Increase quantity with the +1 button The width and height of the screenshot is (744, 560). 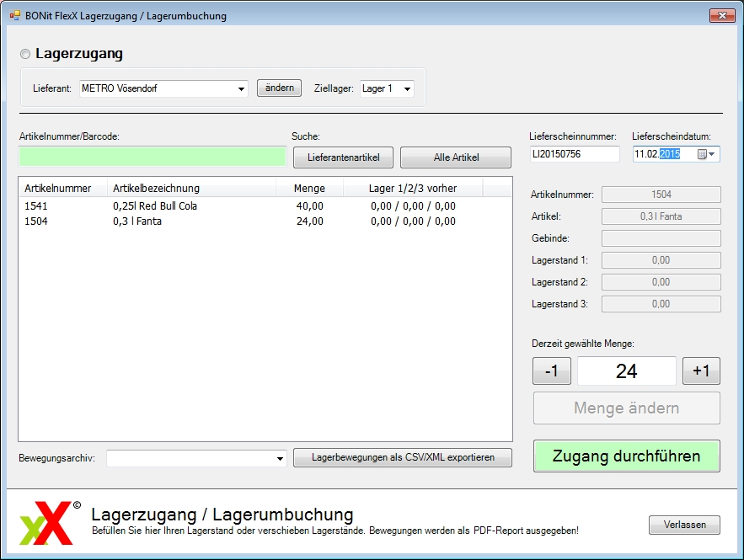(x=701, y=371)
